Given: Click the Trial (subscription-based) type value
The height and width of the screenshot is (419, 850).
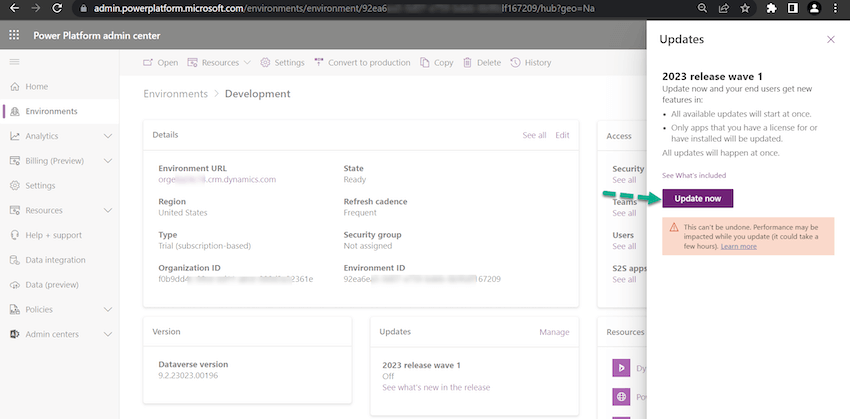Looking at the screenshot, I should point(204,246).
